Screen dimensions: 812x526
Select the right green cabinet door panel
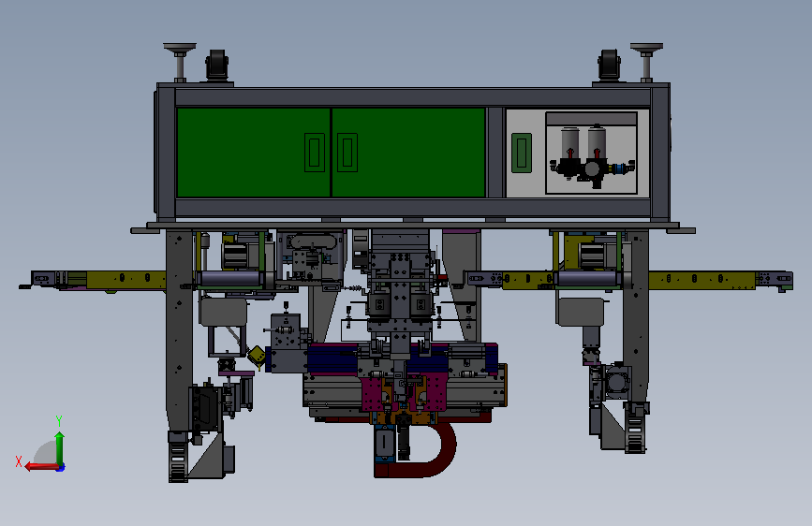pos(408,153)
